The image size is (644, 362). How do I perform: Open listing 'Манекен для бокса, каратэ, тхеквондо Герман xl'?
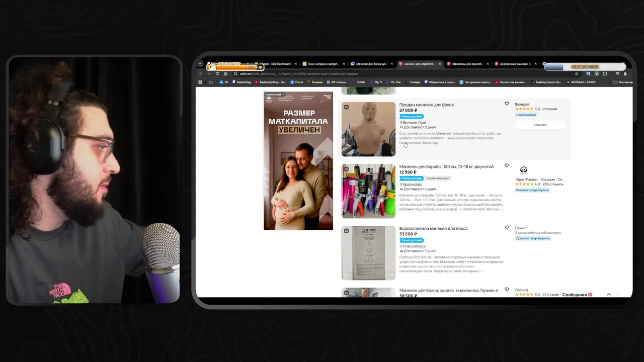(449, 290)
